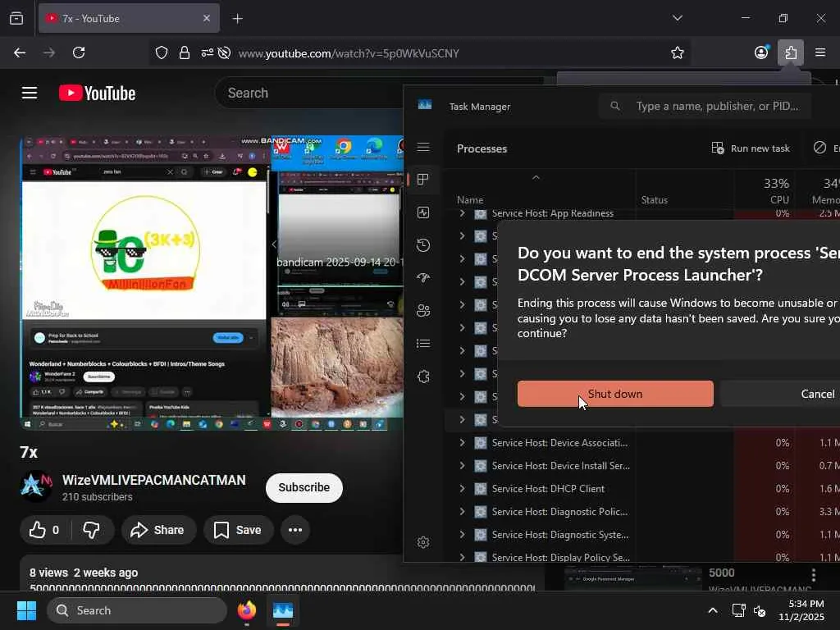Confirm Shut down in dialog
This screenshot has width=840, height=630.
[615, 394]
